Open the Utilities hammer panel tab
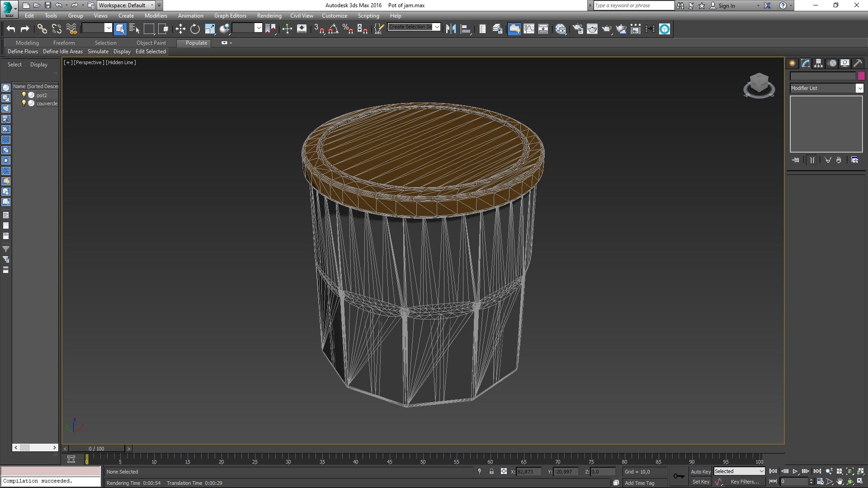868x488 pixels. pos(858,63)
